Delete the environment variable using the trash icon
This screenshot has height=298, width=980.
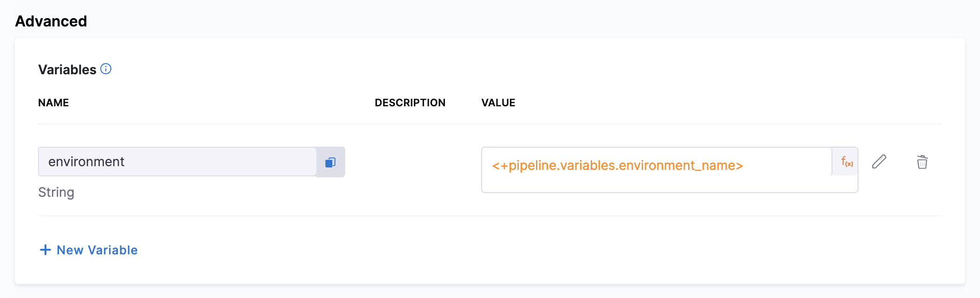pyautogui.click(x=922, y=162)
